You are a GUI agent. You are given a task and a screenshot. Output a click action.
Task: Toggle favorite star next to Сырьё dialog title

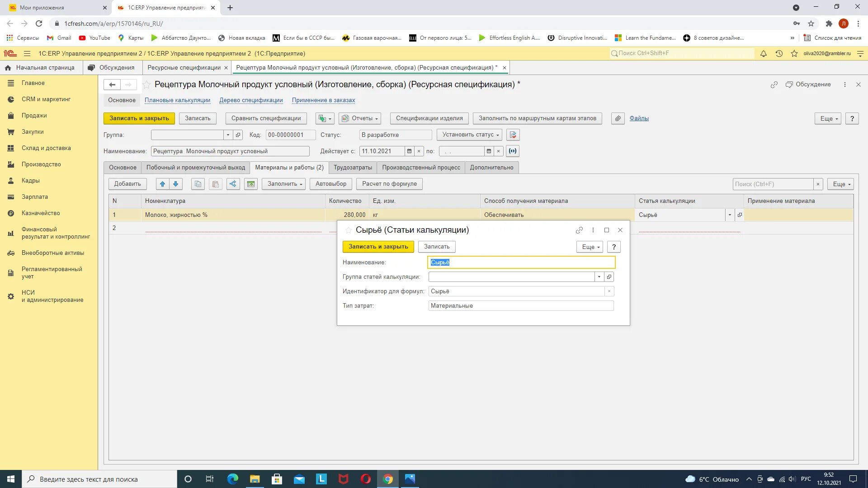[348, 230]
